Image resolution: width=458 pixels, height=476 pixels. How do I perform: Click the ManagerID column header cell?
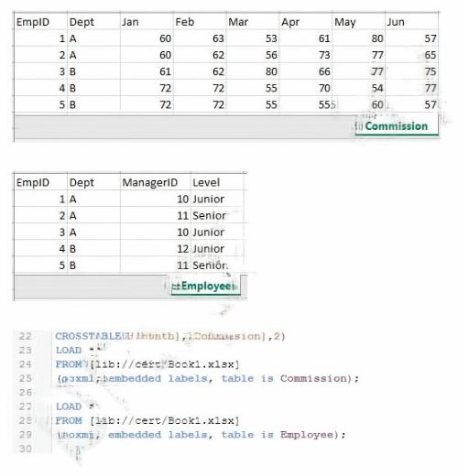[156, 182]
